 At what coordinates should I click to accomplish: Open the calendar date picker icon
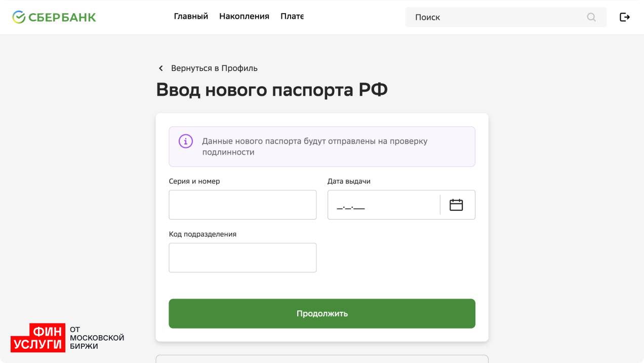(x=456, y=205)
